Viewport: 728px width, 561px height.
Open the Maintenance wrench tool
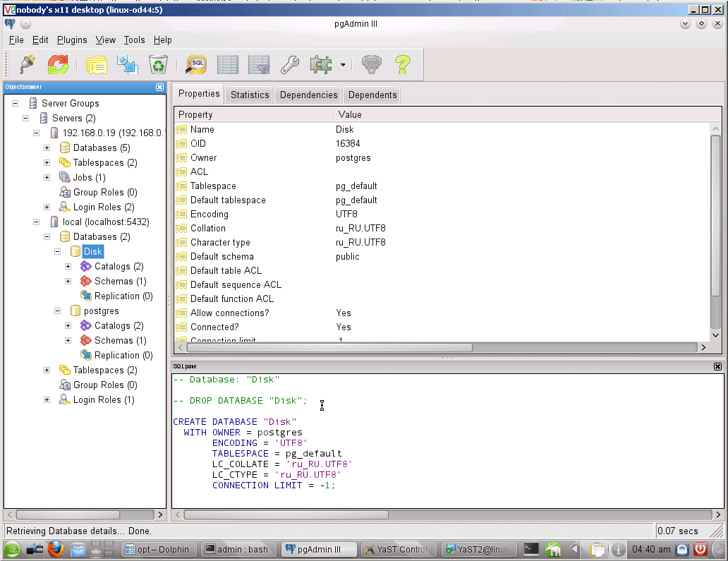tap(290, 65)
